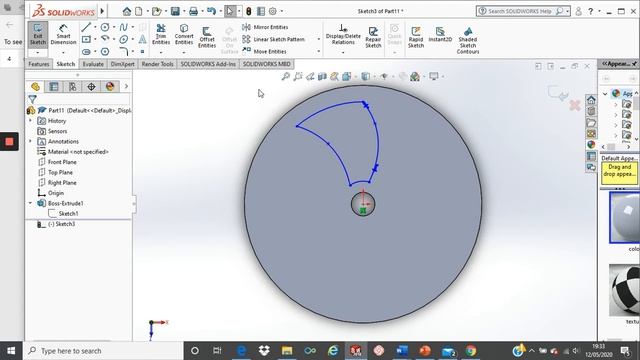The image size is (640, 360).
Task: Click Mirror Entities command
Action: (265, 27)
